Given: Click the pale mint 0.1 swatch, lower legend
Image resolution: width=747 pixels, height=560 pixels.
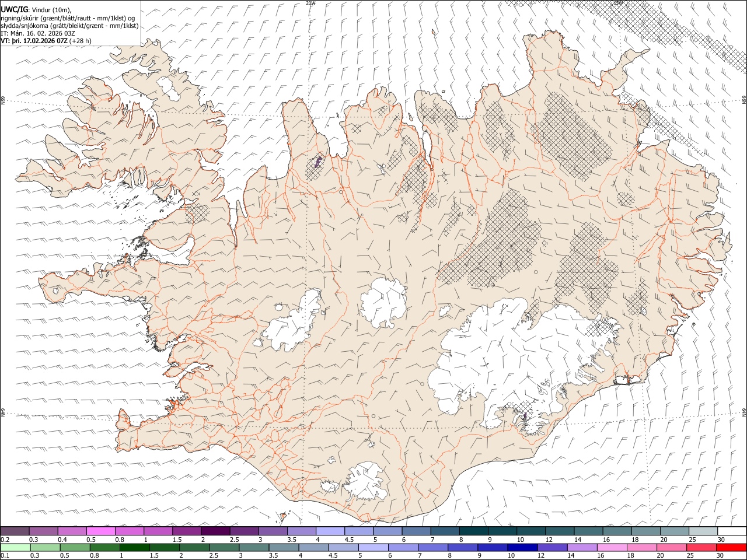Looking at the screenshot, I should click(x=16, y=547).
